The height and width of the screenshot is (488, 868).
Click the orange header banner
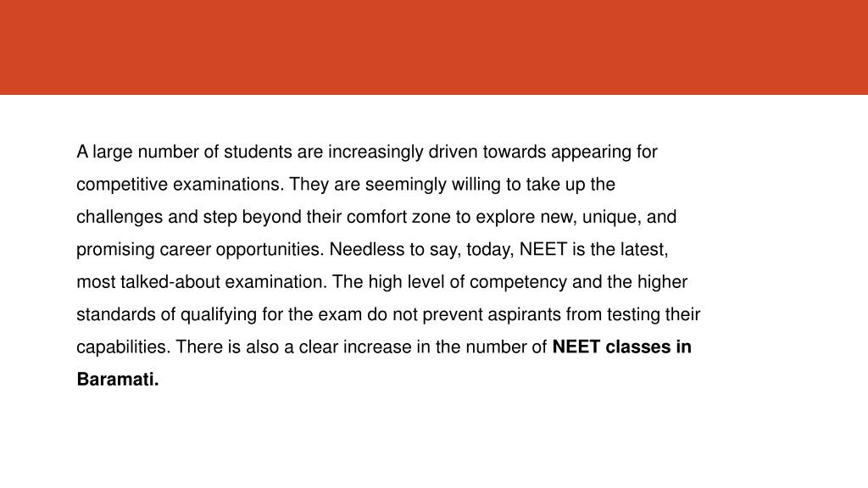pos(434,47)
